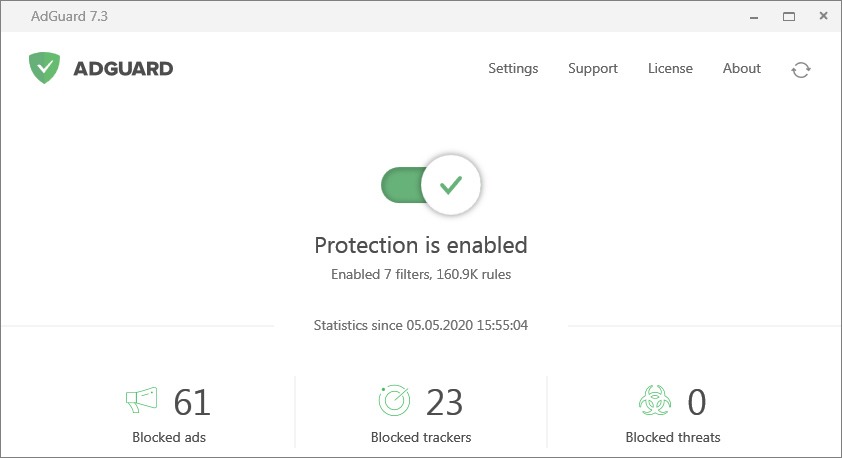Click the biohazard Blocked threats icon
The image size is (842, 458).
(x=655, y=401)
